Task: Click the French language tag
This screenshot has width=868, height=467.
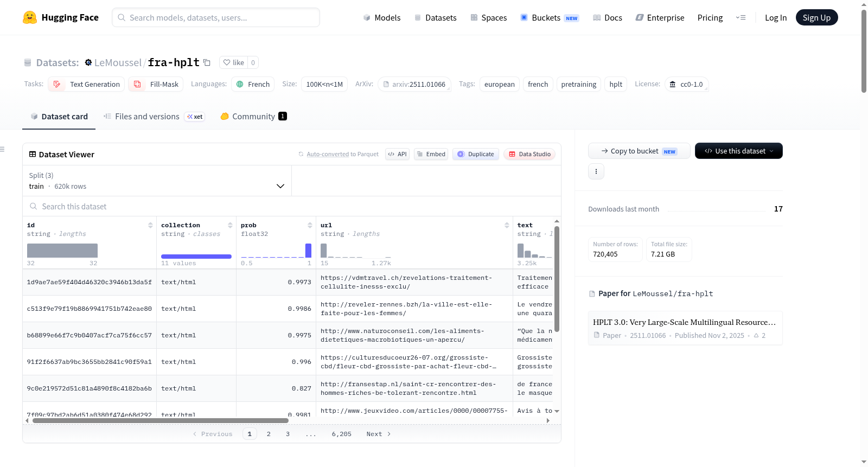Action: point(253,84)
